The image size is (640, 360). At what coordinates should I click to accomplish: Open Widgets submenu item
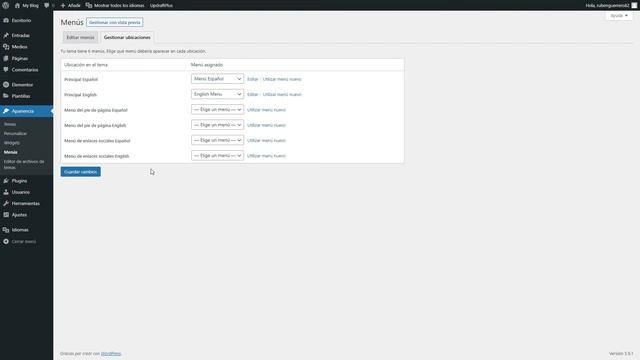click(12, 143)
